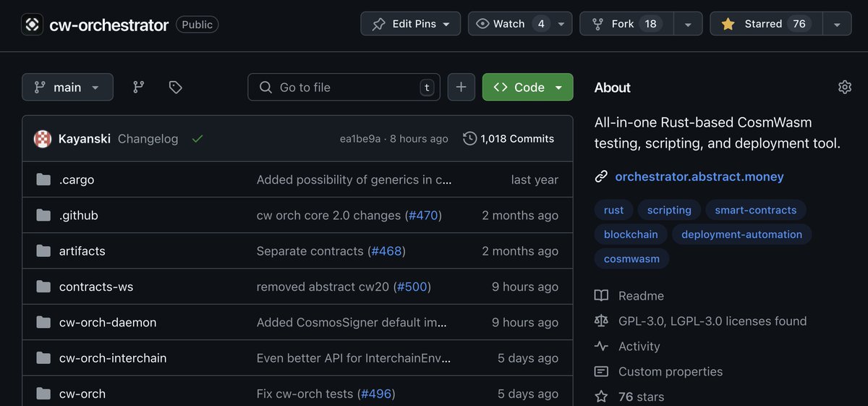Open pull request #496 link
The height and width of the screenshot is (406, 868).
coord(376,394)
